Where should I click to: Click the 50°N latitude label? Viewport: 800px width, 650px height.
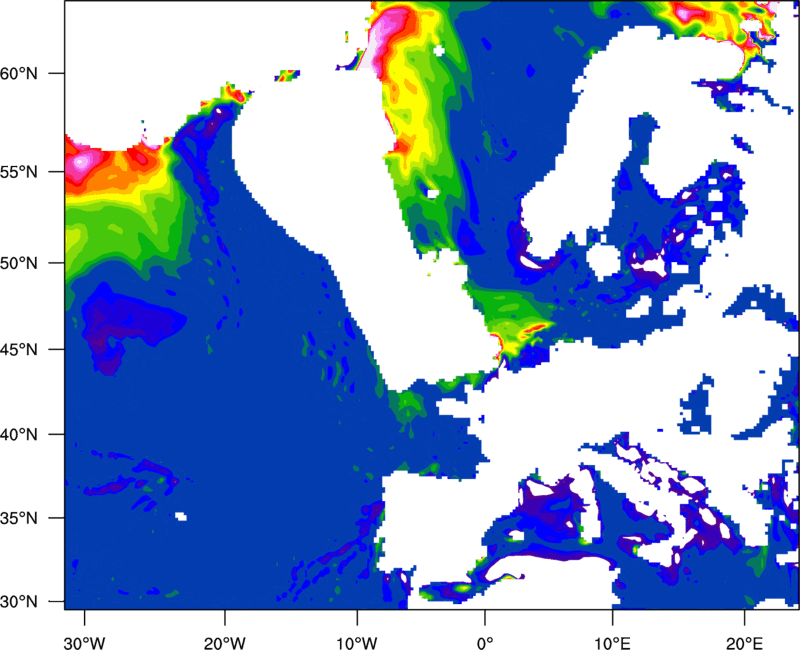19,263
